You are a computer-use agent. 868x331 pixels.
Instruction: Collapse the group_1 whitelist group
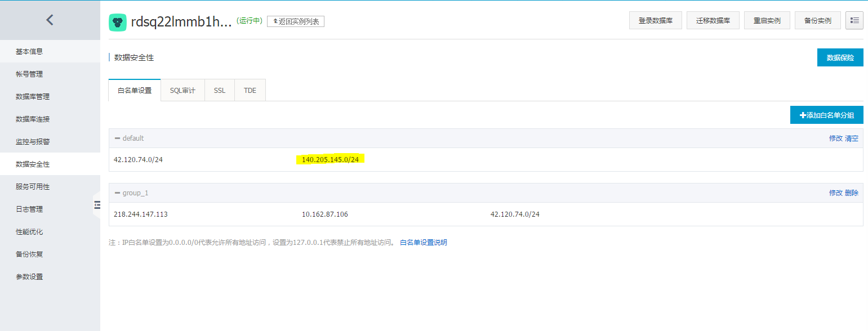[x=117, y=193]
